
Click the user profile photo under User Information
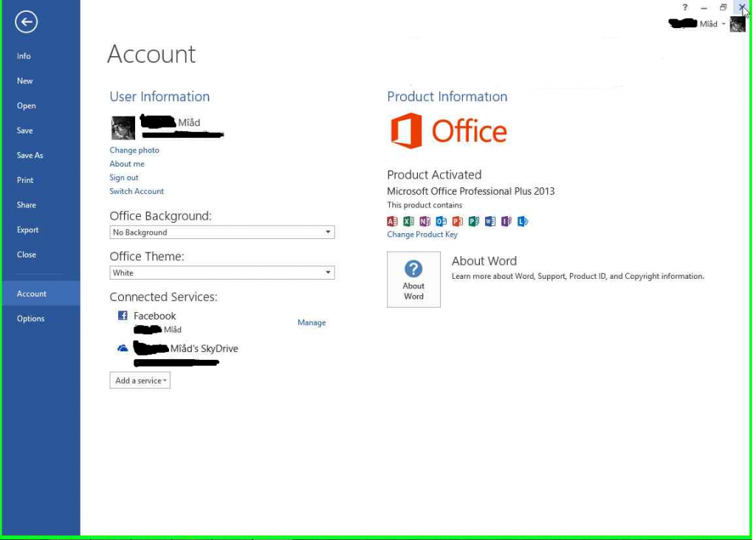(x=123, y=128)
